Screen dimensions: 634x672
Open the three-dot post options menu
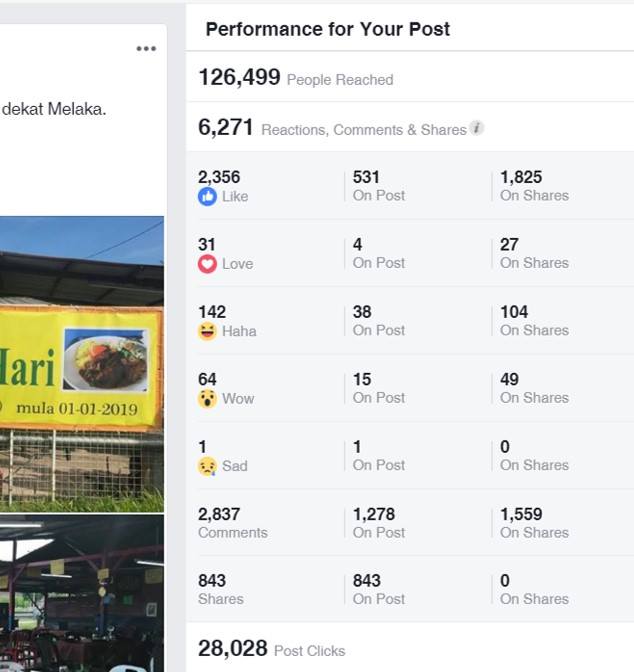[146, 48]
